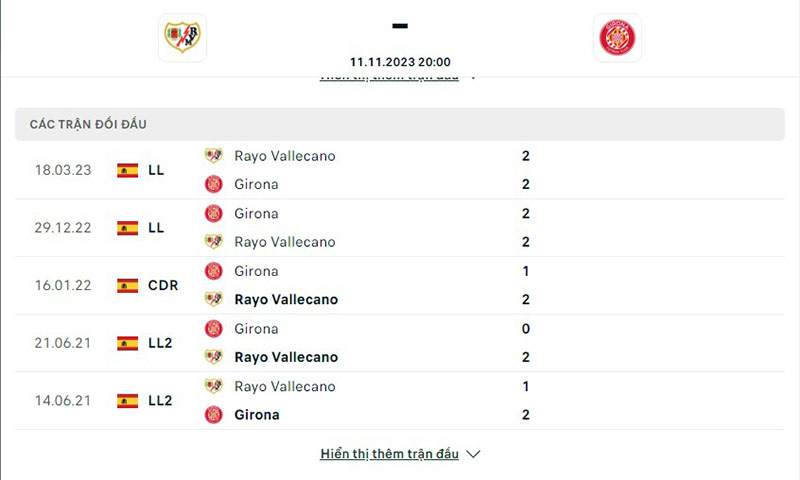The height and width of the screenshot is (480, 800).
Task: Select the LL2 league label on 21.06.21
Action: coord(160,343)
